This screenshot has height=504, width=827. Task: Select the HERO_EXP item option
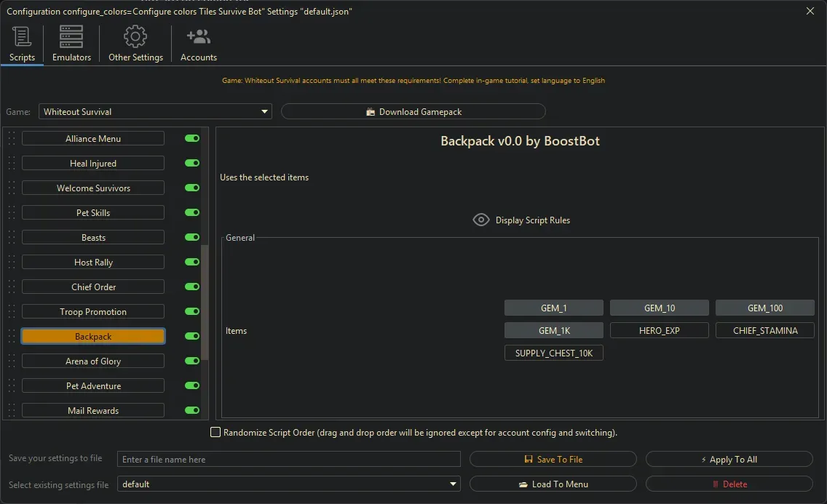coord(659,331)
